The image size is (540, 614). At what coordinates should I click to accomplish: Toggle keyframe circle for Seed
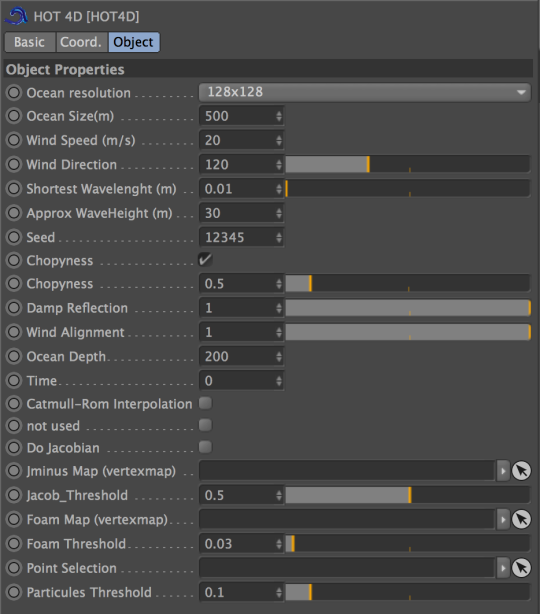(14, 237)
